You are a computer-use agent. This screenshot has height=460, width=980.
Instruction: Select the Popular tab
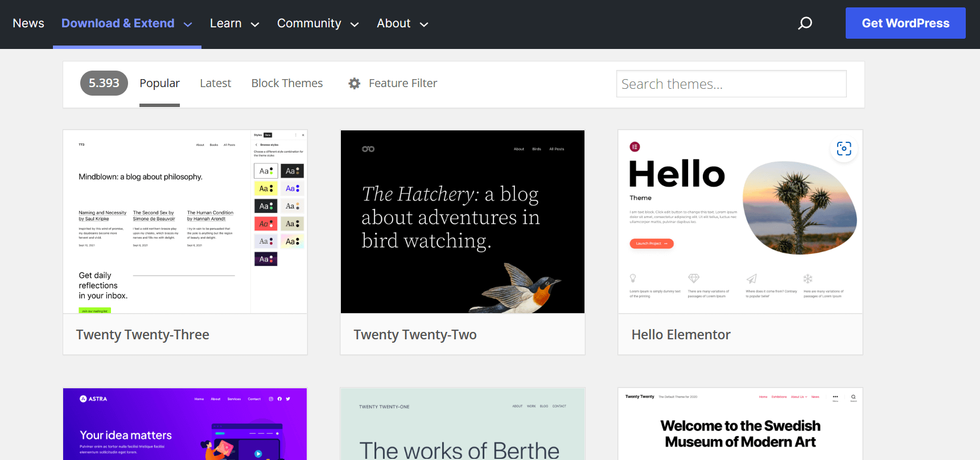point(159,83)
